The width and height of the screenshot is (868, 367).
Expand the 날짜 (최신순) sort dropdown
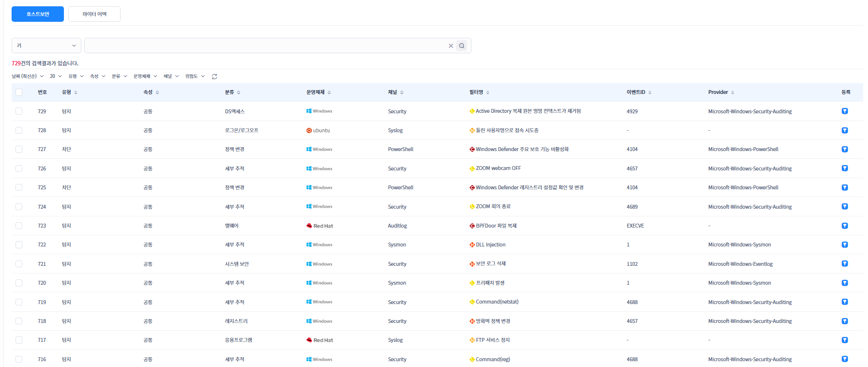(28, 76)
